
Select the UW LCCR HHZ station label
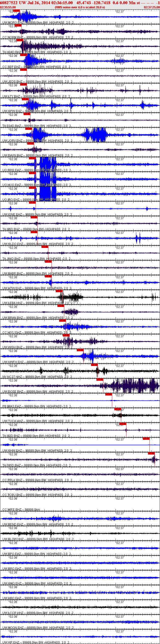pos(38,613)
